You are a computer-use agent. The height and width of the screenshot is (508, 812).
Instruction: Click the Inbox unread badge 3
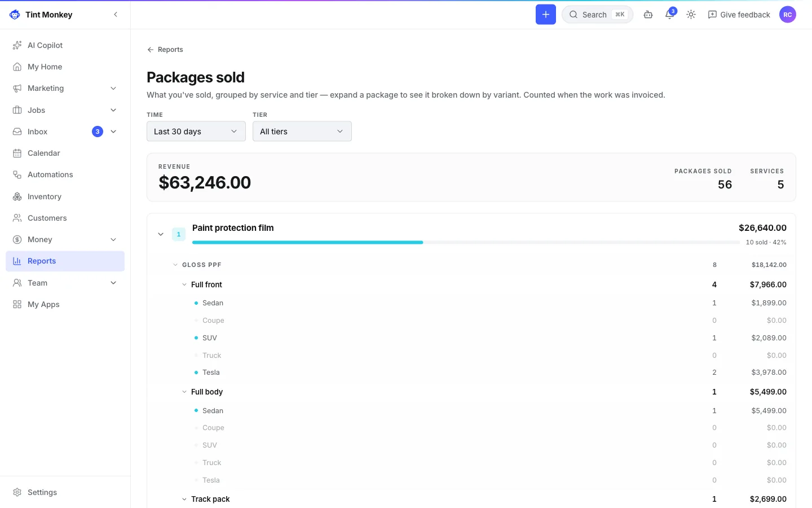point(98,132)
